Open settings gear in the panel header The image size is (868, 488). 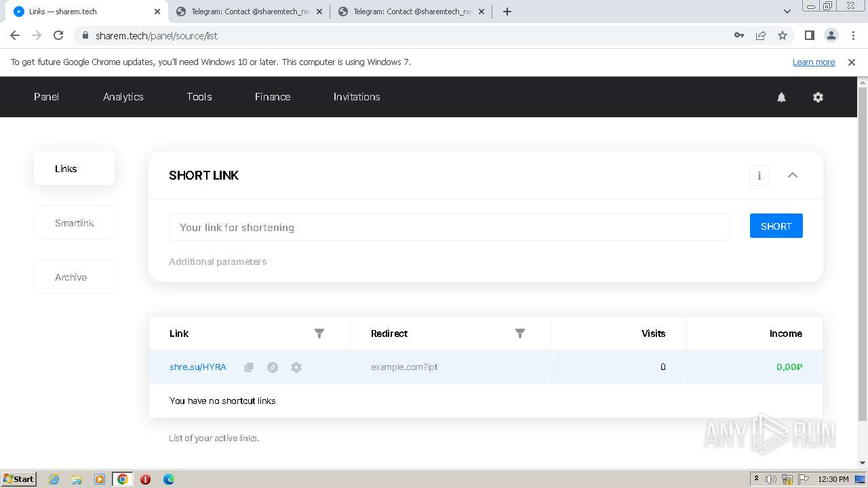(818, 97)
